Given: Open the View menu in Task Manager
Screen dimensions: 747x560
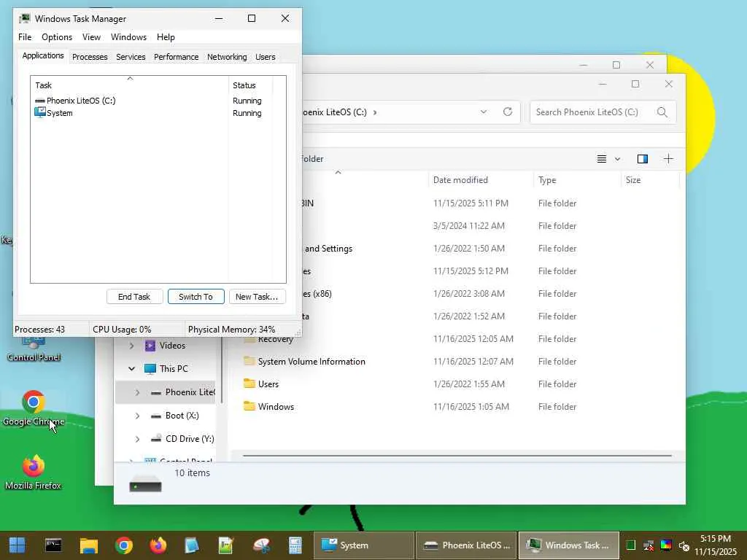Looking at the screenshot, I should point(91,37).
